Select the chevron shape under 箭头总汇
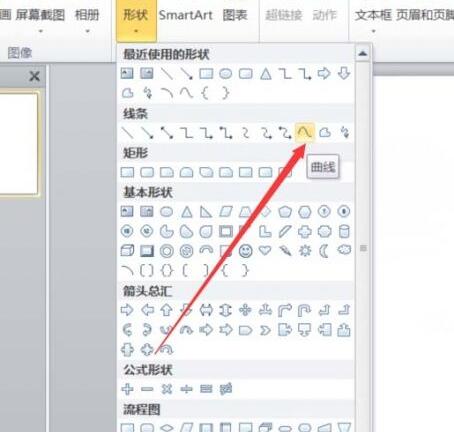 point(265,330)
